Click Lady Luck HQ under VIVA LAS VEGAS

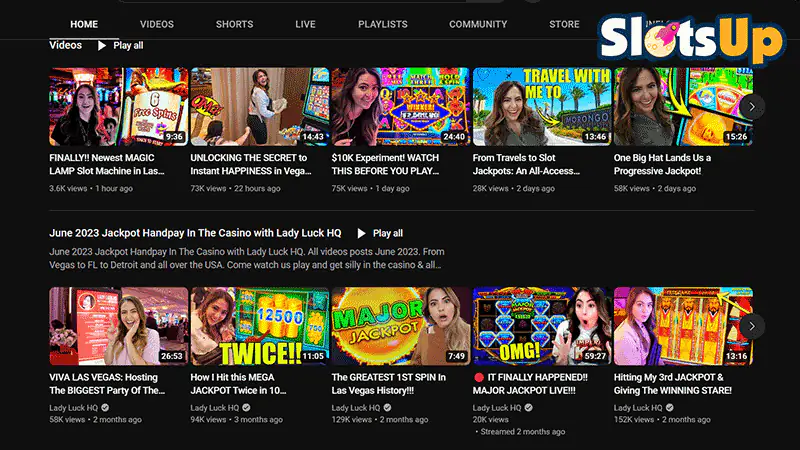(73, 408)
